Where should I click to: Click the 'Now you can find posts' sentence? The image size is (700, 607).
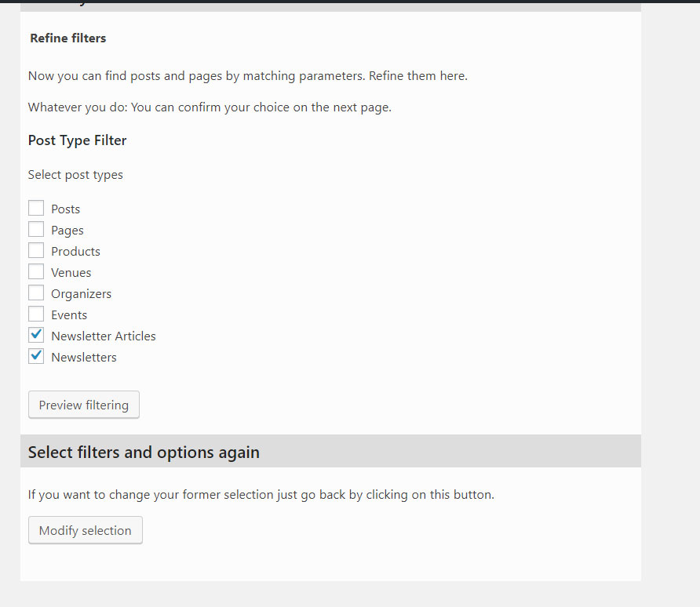(x=248, y=76)
